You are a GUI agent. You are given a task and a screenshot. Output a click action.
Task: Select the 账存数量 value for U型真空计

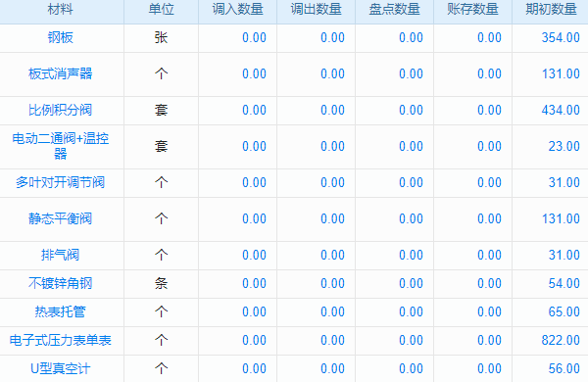[x=489, y=369]
